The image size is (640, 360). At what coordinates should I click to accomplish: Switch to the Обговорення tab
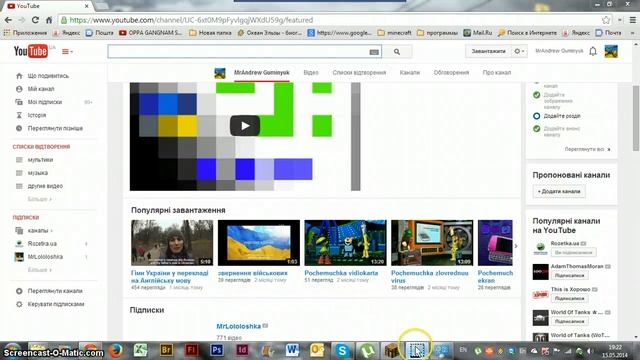(451, 73)
